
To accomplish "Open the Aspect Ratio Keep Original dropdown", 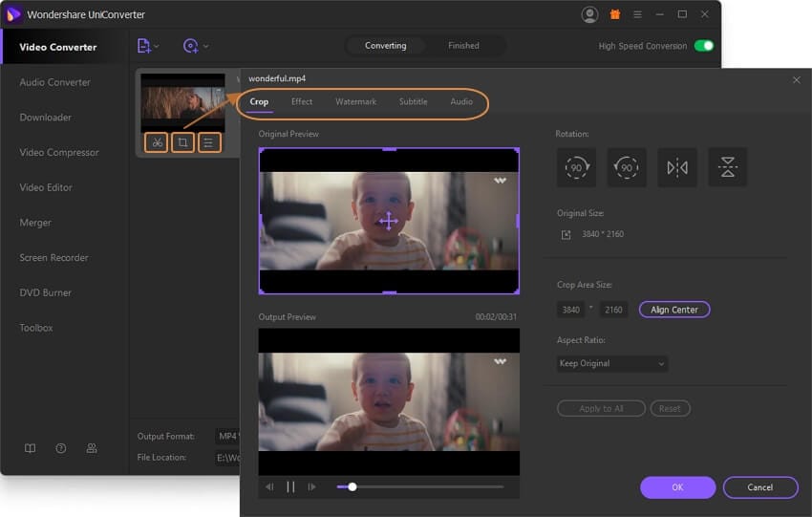I will (612, 364).
